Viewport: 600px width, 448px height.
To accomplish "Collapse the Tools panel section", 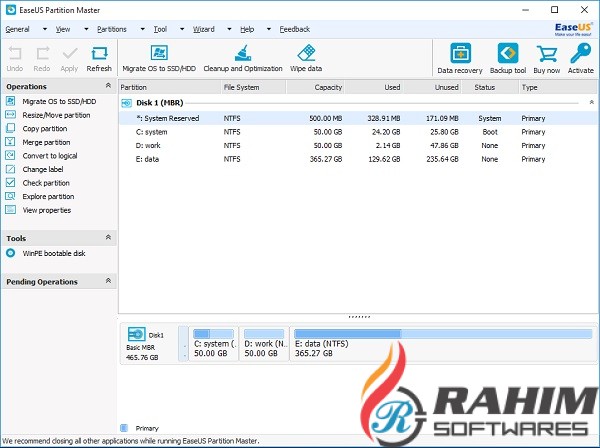I will pyautogui.click(x=109, y=238).
